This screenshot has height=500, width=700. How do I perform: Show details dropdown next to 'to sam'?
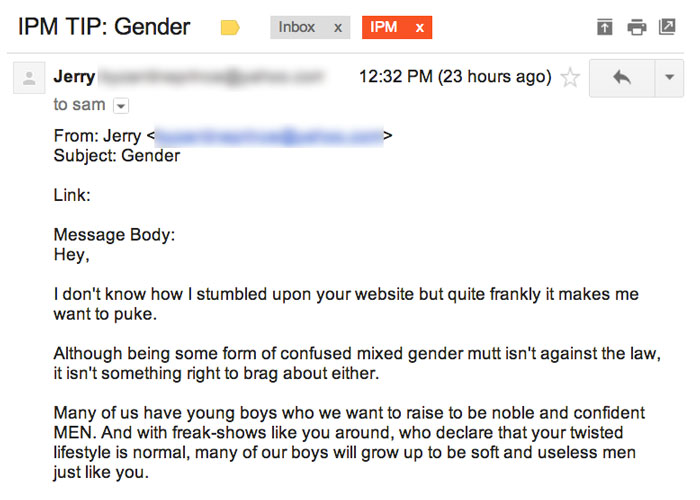pyautogui.click(x=121, y=106)
